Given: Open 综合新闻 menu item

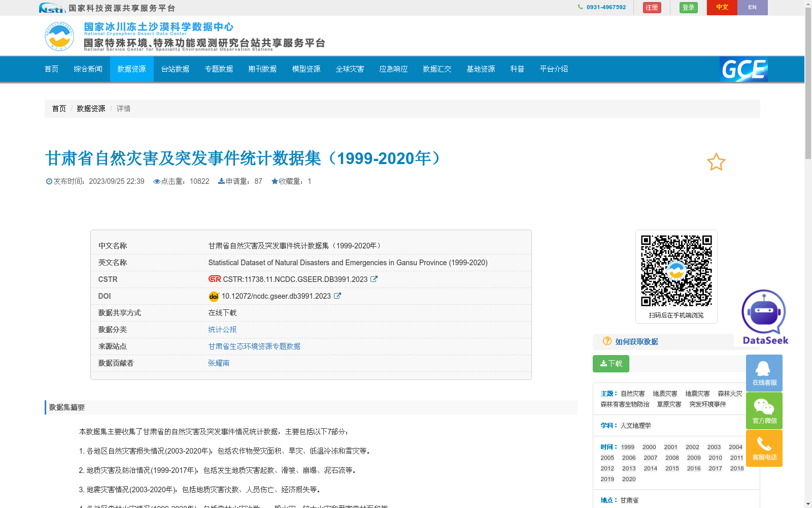Looking at the screenshot, I should pos(88,69).
